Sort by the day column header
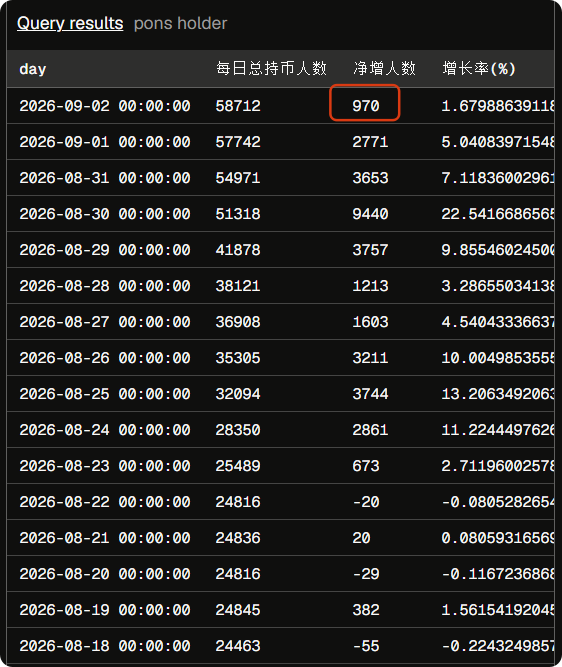This screenshot has width=562, height=667. 33,69
